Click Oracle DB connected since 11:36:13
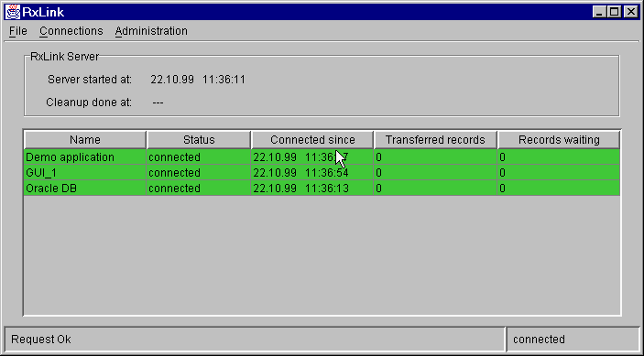Screen dimensions: 644x356 (312, 189)
